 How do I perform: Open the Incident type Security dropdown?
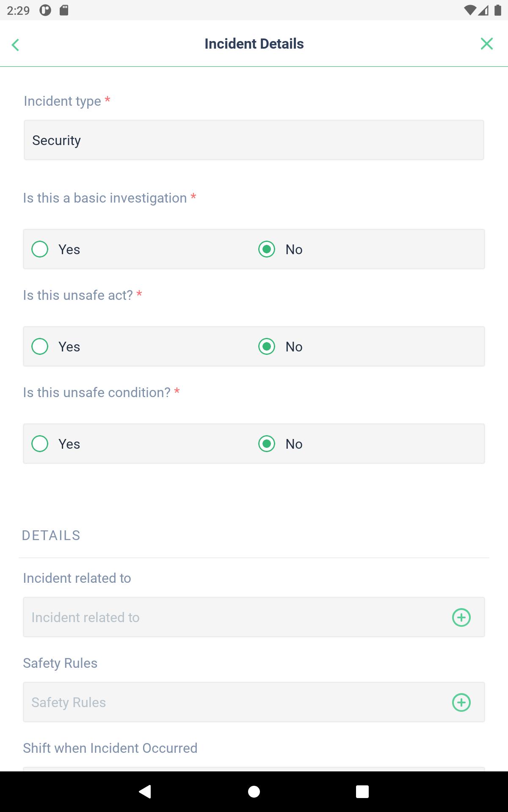tap(254, 140)
